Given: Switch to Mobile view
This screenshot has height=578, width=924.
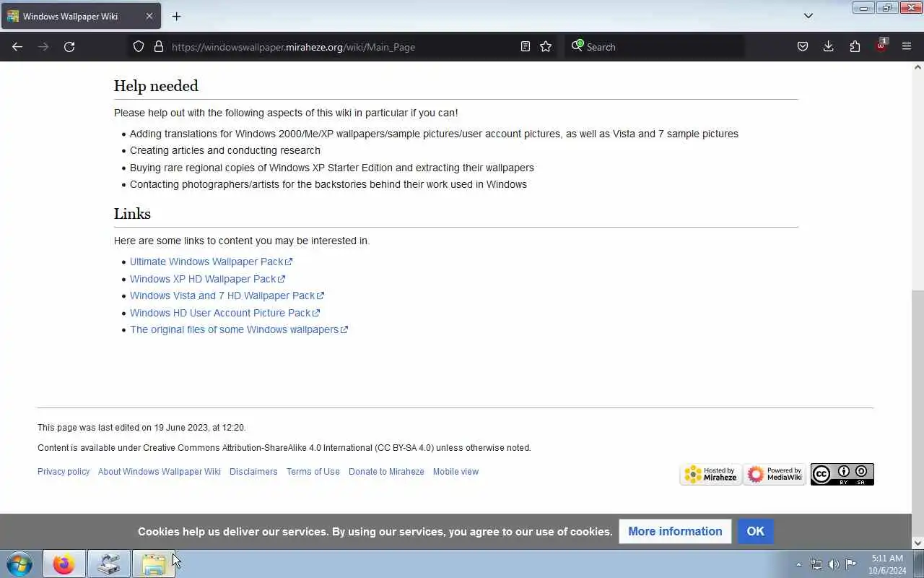Looking at the screenshot, I should (x=456, y=472).
